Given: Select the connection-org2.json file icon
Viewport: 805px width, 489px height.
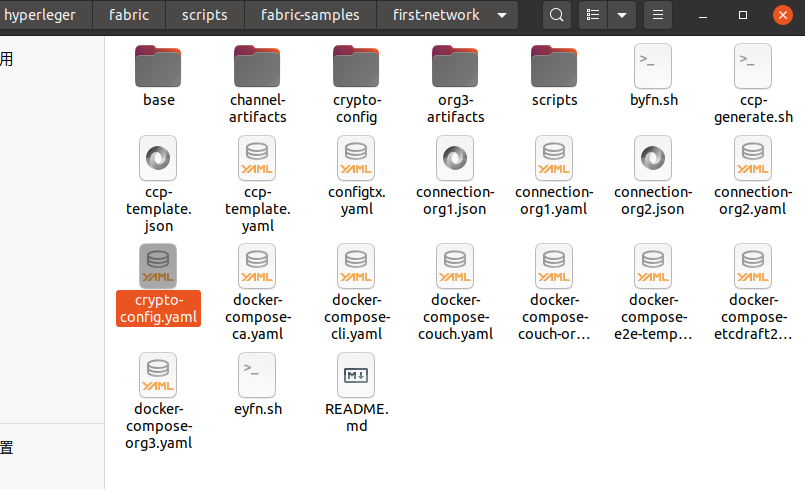Looking at the screenshot, I should pos(653,158).
